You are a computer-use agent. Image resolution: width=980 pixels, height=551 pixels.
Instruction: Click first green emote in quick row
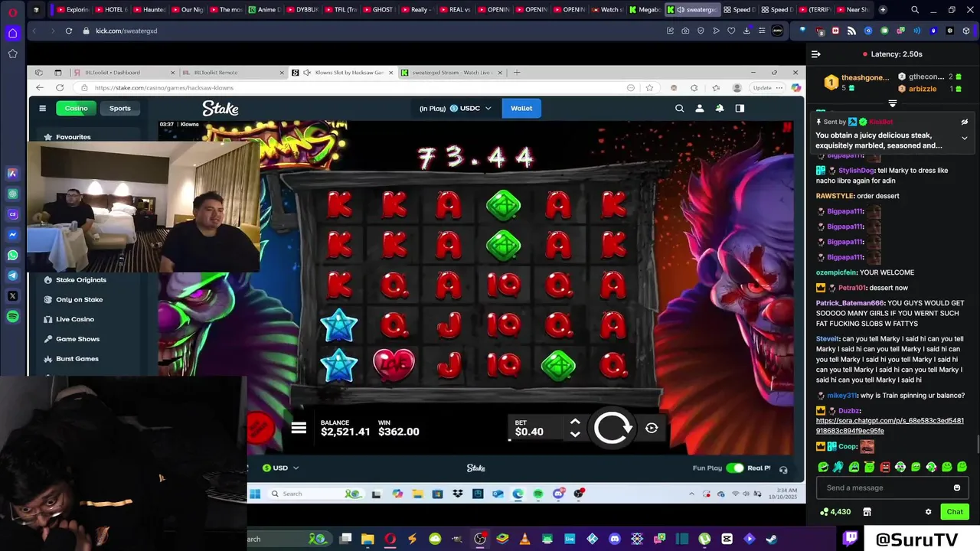tap(823, 467)
